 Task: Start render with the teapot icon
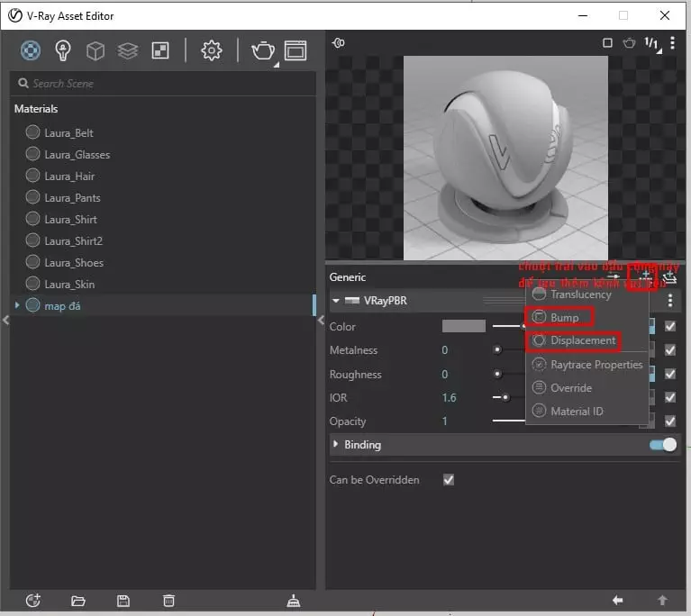tap(263, 50)
